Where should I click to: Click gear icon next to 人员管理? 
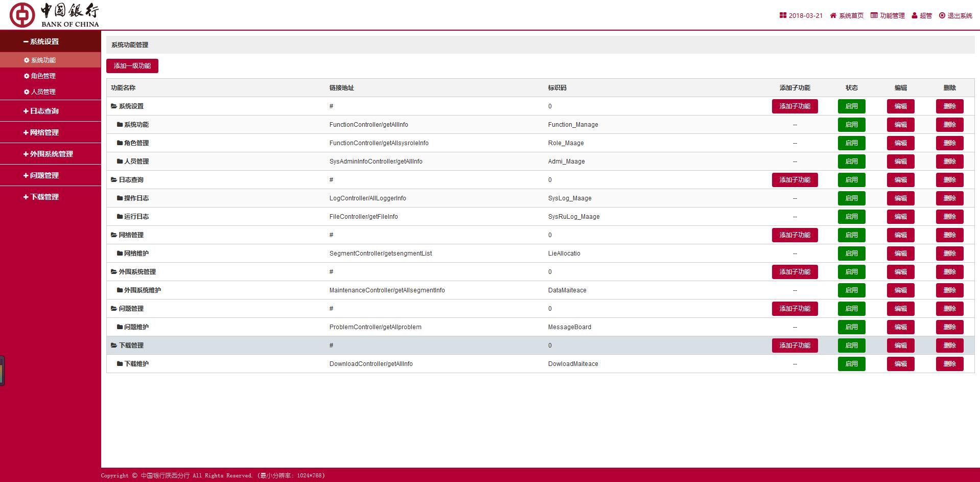[27, 92]
